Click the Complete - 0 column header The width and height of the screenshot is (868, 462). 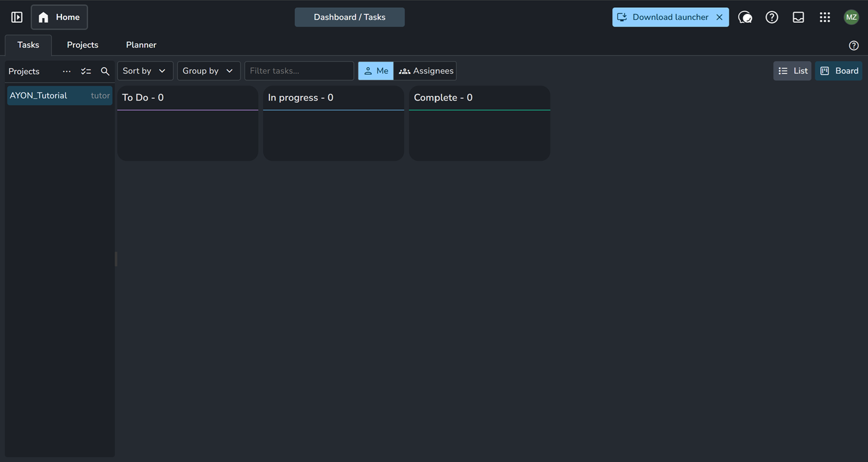click(x=479, y=98)
